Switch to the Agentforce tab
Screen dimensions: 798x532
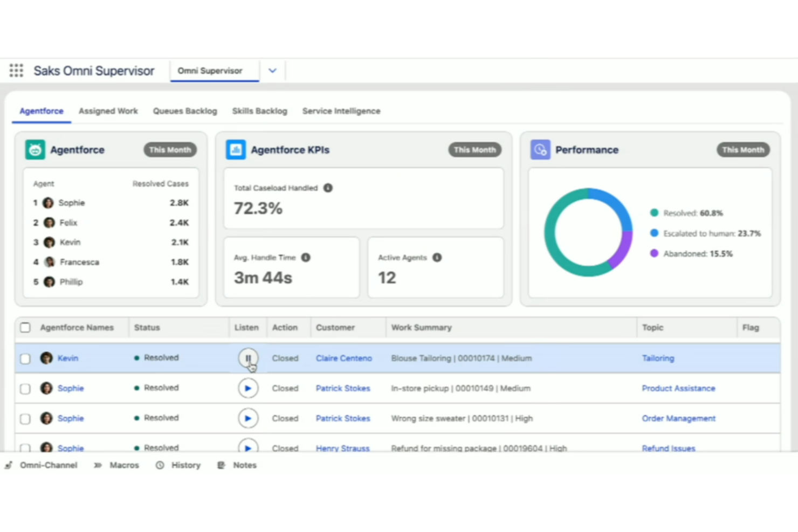42,111
